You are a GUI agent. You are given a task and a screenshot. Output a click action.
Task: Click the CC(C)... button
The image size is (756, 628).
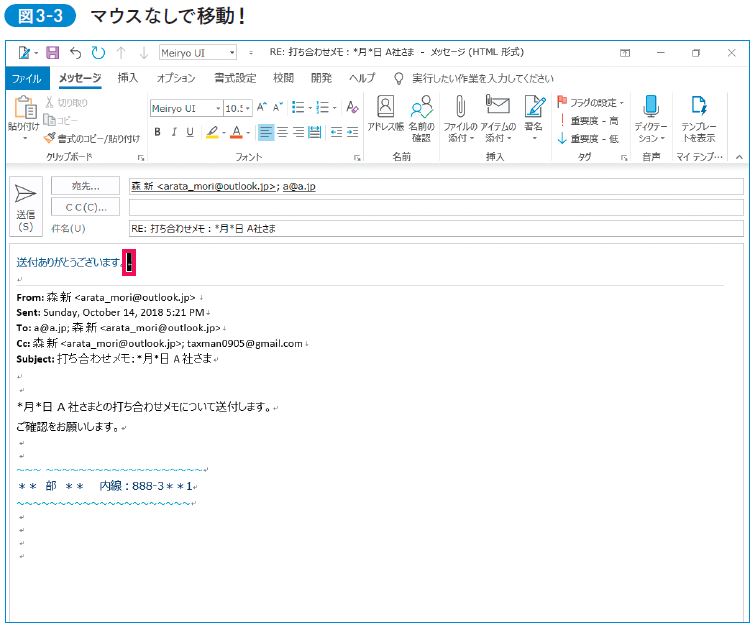pos(85,207)
